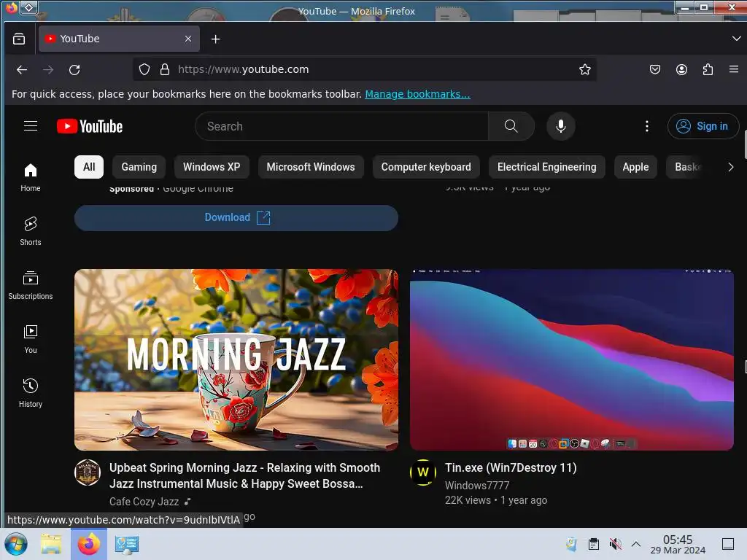Play the Morning Jazz thumbnail
This screenshot has height=560, width=747.
[x=236, y=360]
